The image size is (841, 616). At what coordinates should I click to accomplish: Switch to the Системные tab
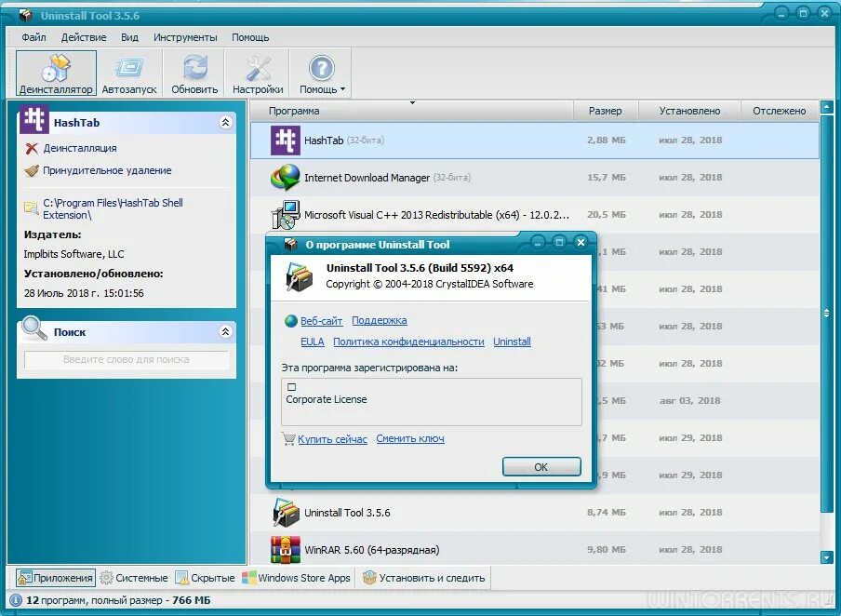[134, 578]
